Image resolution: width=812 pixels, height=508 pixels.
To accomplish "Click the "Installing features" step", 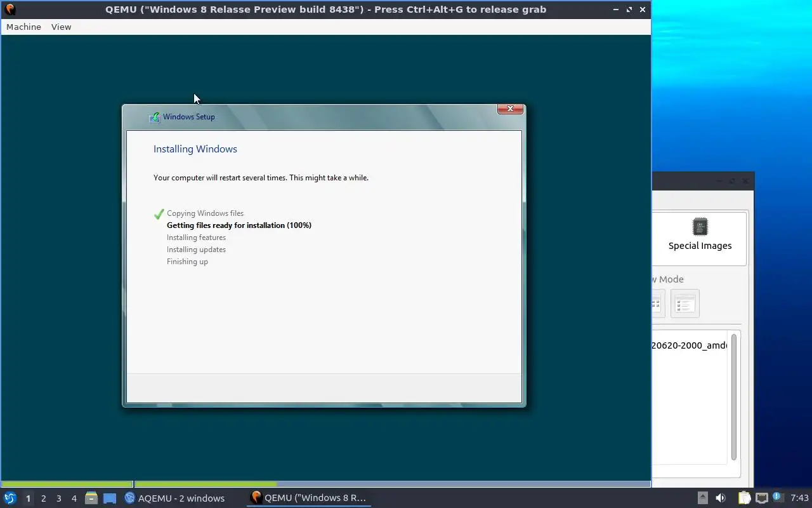I will (x=196, y=237).
